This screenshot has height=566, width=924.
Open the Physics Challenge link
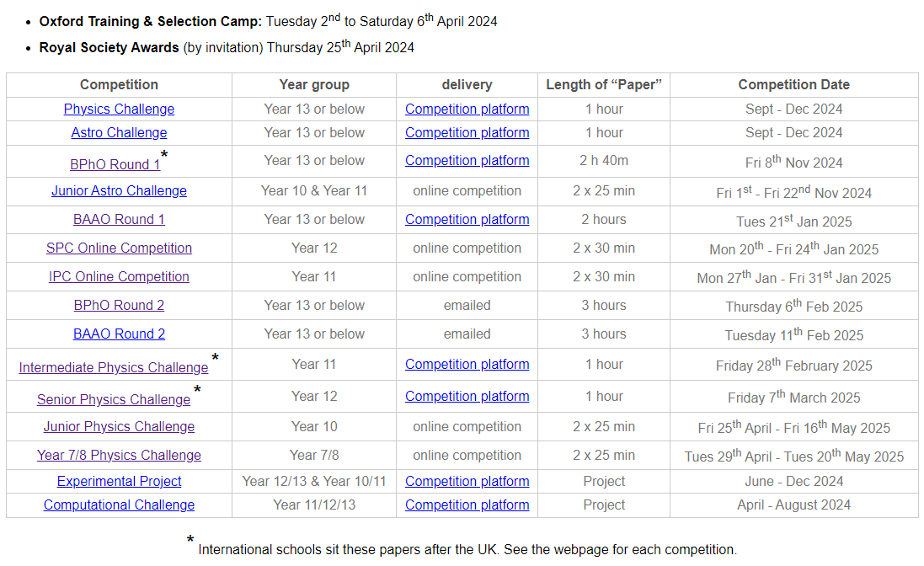[x=119, y=109]
